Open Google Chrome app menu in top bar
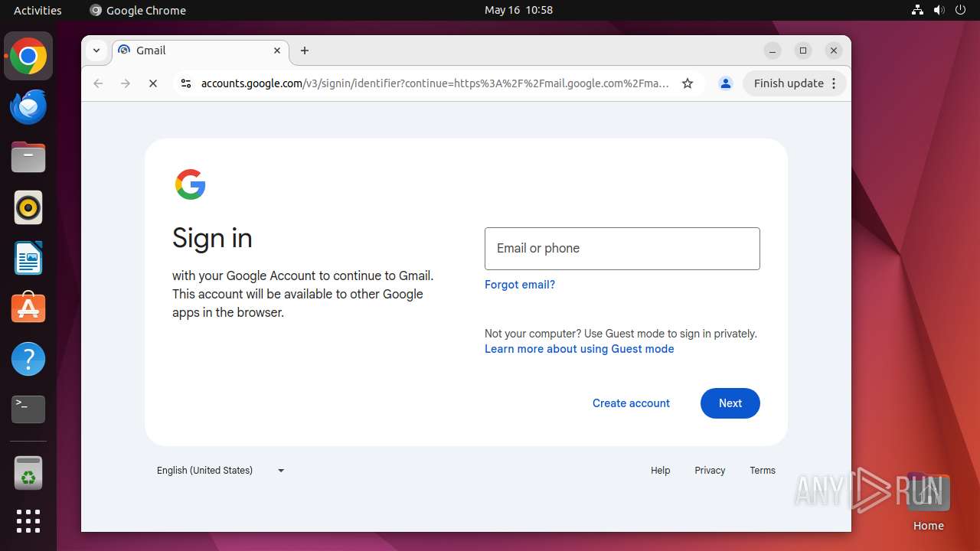Viewport: 980px width, 551px height. pyautogui.click(x=138, y=10)
